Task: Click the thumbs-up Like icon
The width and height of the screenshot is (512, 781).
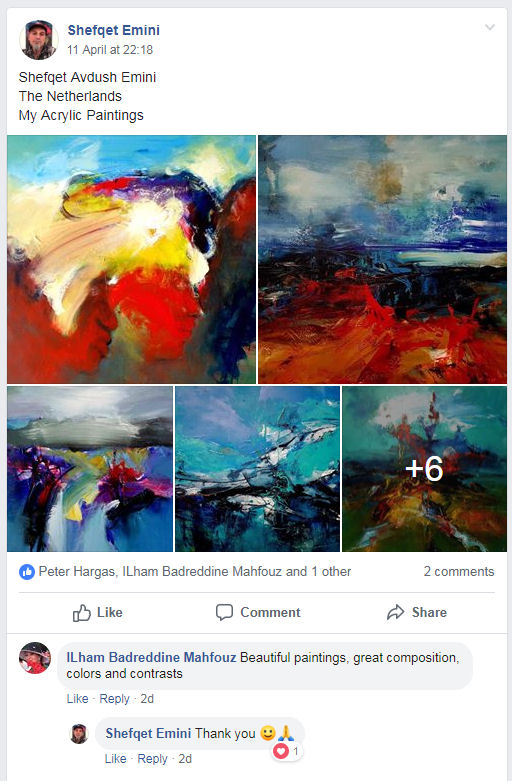Action: [82, 613]
